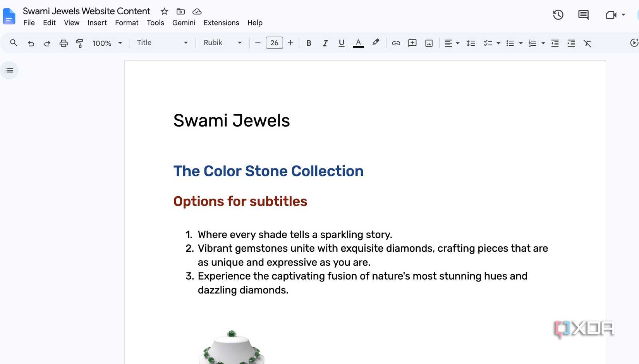Open the Help menu
639x364 pixels.
tap(255, 23)
